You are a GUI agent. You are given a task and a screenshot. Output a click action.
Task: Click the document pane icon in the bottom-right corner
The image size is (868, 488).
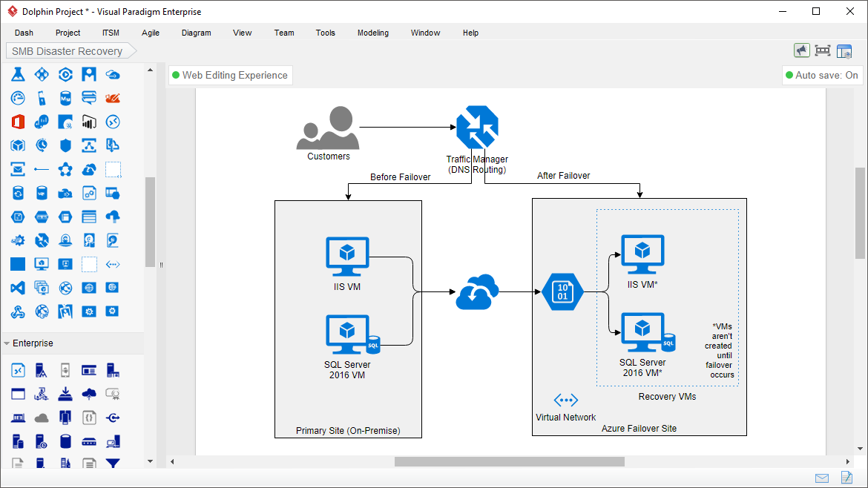point(846,478)
